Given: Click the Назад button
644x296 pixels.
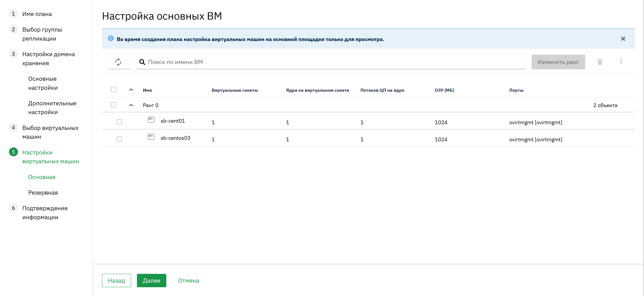Looking at the screenshot, I should coord(117,280).
